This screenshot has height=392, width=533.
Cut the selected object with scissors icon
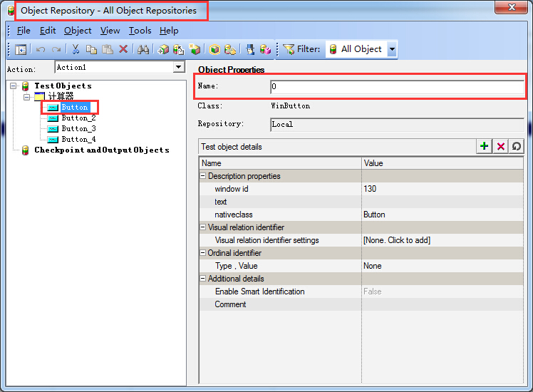[x=76, y=49]
